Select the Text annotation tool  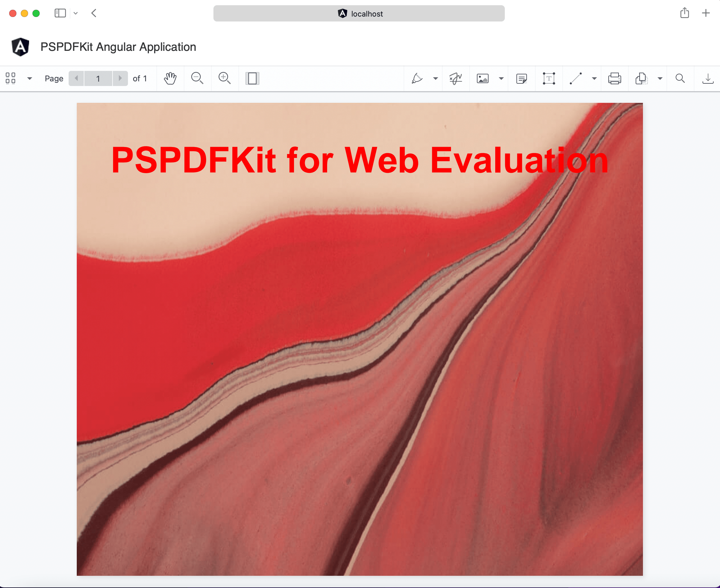coord(548,78)
